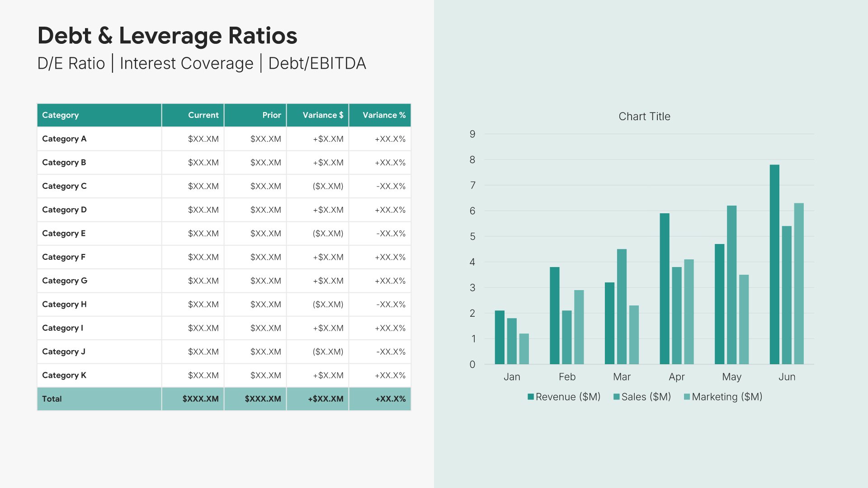Click the Category column header

60,115
